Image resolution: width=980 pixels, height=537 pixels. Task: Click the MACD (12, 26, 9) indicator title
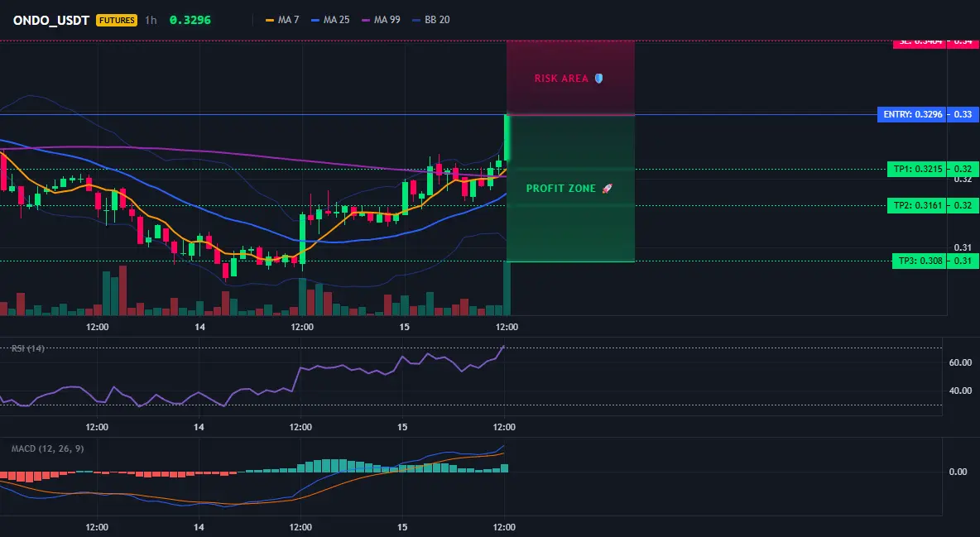47,448
